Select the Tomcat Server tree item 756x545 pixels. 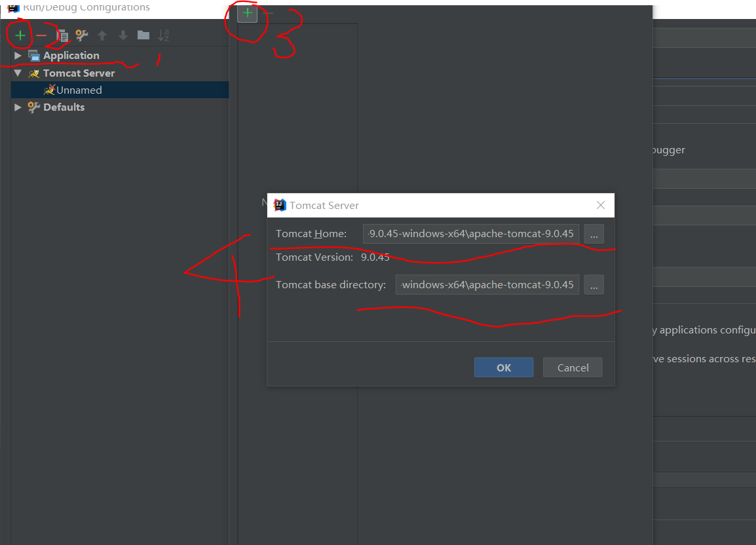(79, 73)
